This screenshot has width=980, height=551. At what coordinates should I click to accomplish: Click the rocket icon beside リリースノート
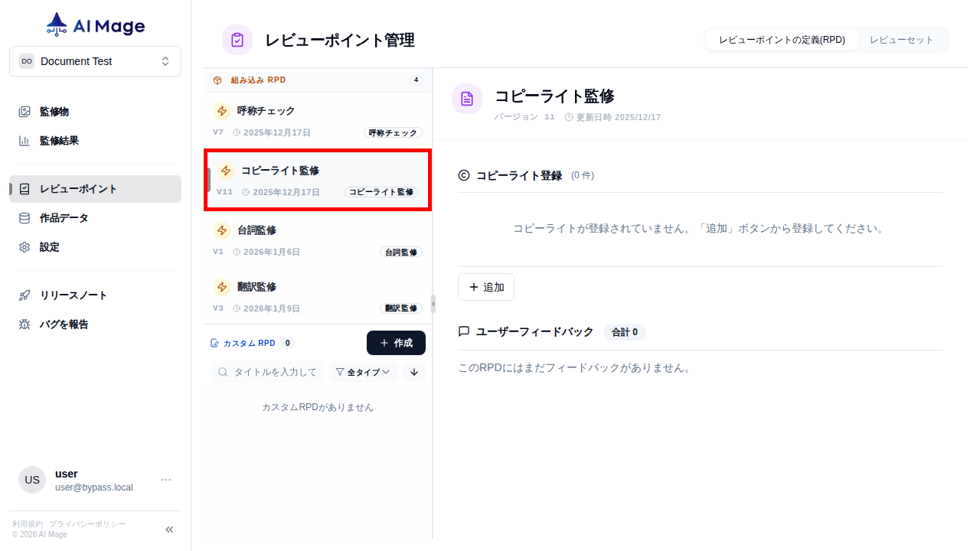[24, 295]
